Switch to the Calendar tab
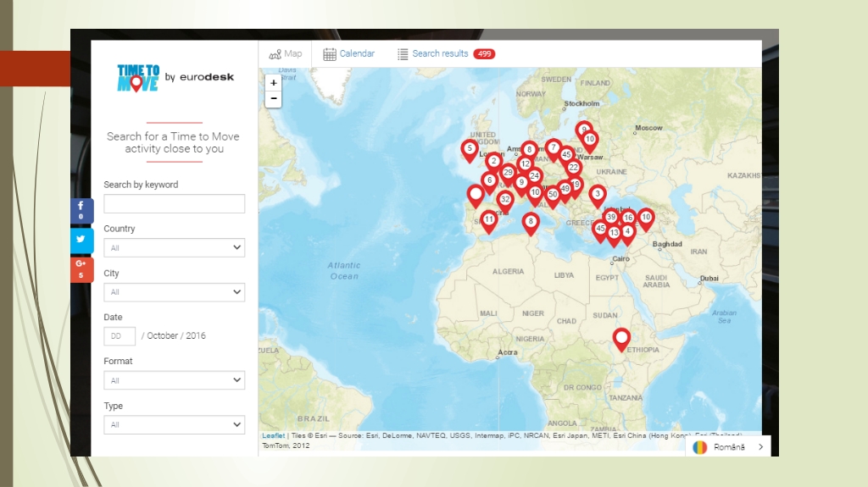868x487 pixels. (x=348, y=53)
